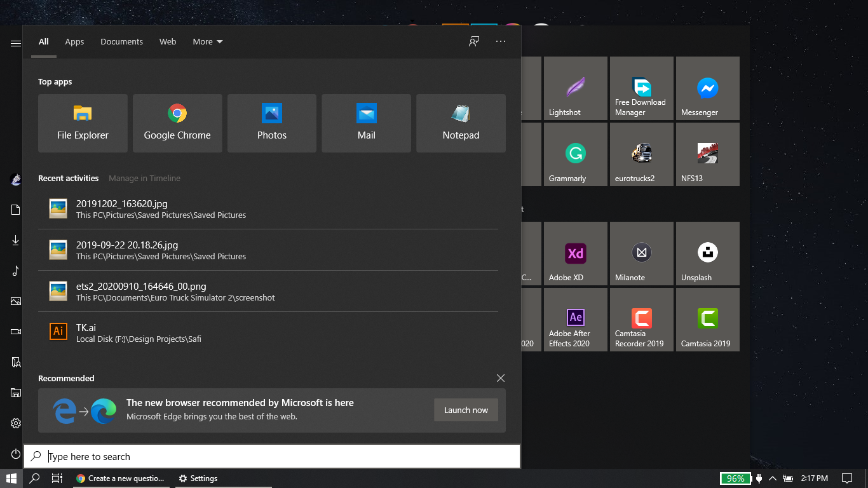Open the Milanote tile

(x=642, y=254)
